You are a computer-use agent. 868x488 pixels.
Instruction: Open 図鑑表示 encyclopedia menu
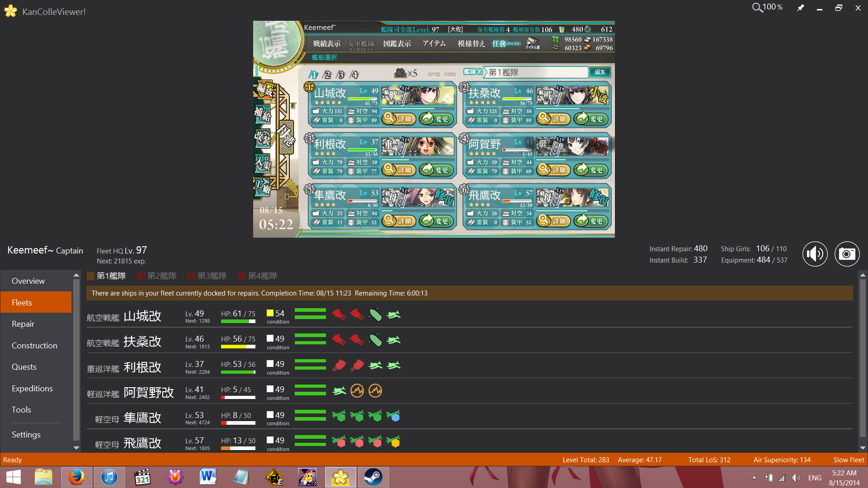pos(397,44)
